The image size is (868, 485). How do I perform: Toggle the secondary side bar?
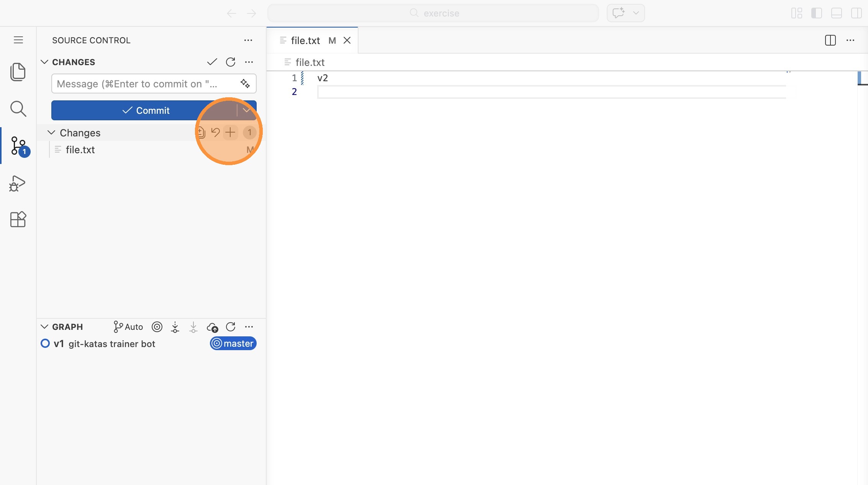click(856, 13)
